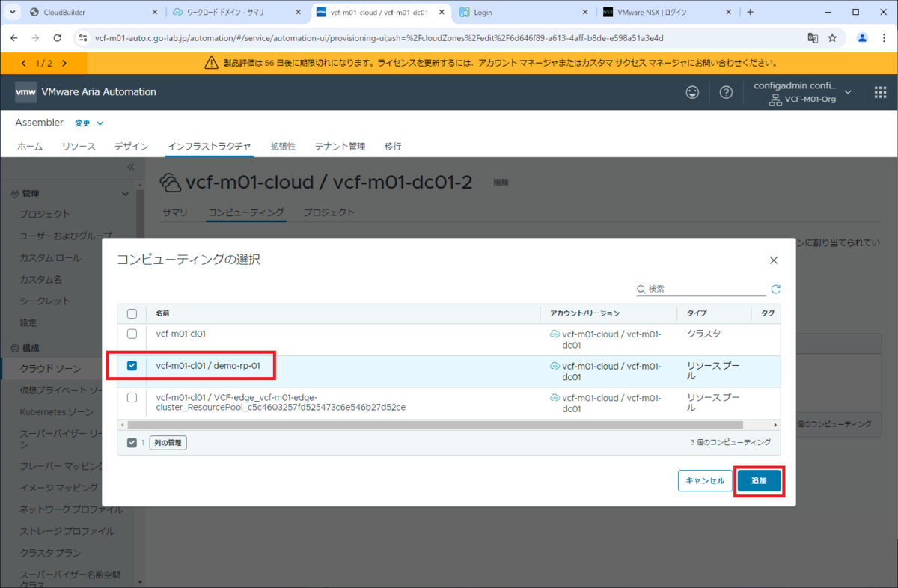The height and width of the screenshot is (588, 898).
Task: Open the browser profile avatar
Action: pos(863,38)
